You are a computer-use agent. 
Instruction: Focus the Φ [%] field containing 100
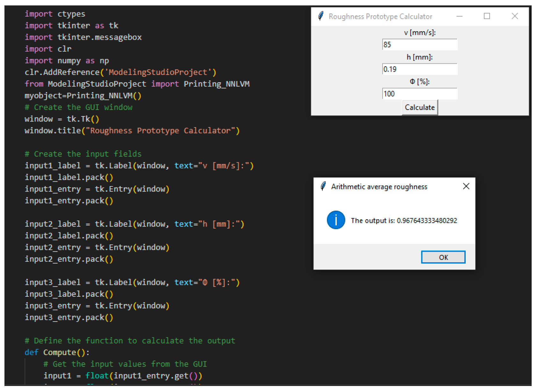(420, 94)
